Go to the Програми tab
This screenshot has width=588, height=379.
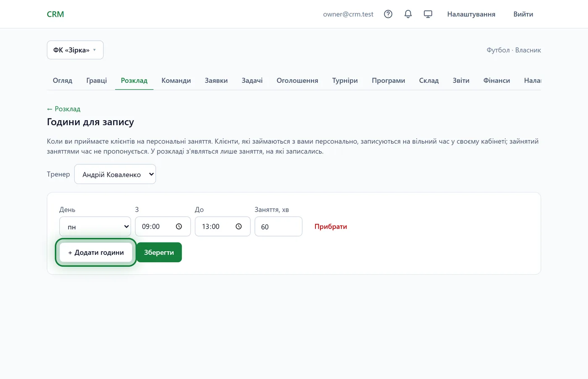click(x=388, y=80)
